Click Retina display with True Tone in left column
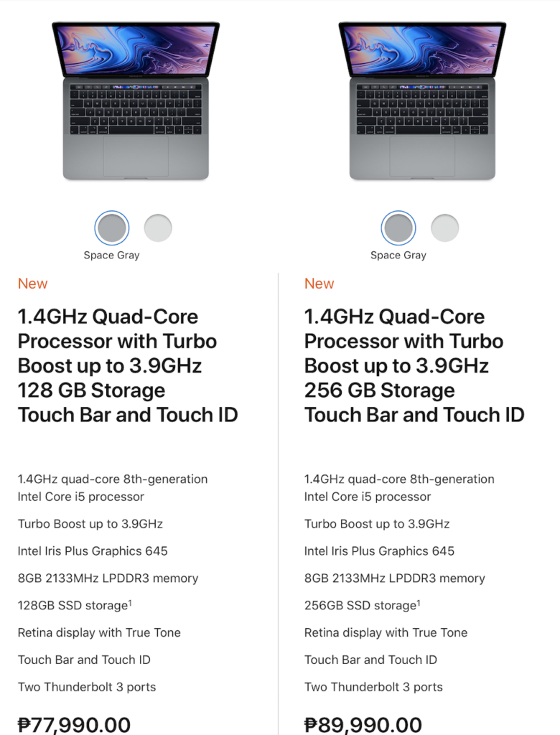This screenshot has width=560, height=735. (99, 632)
